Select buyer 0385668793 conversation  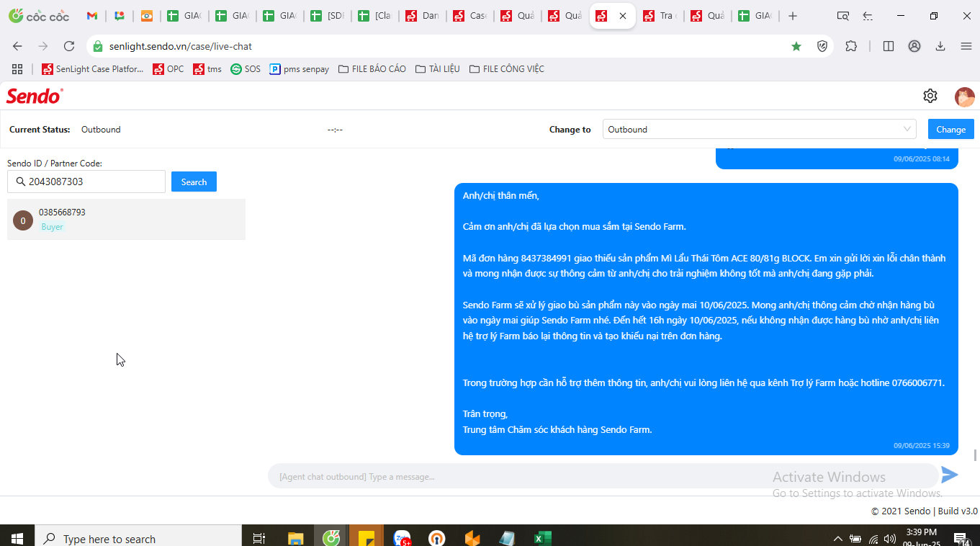pos(126,219)
